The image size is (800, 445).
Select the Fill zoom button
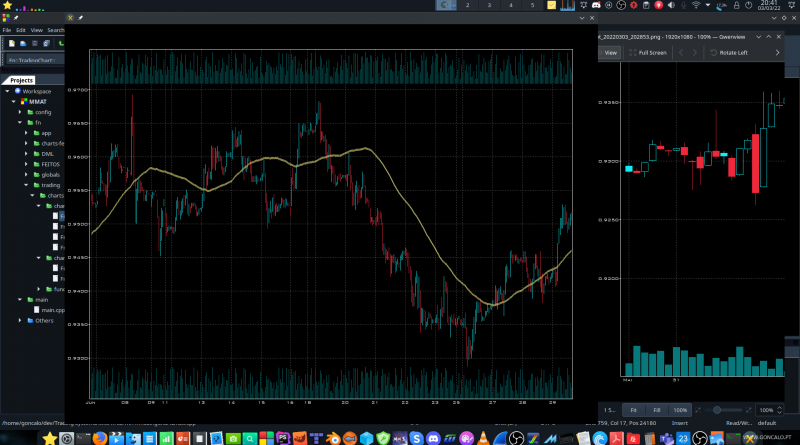click(x=656, y=410)
